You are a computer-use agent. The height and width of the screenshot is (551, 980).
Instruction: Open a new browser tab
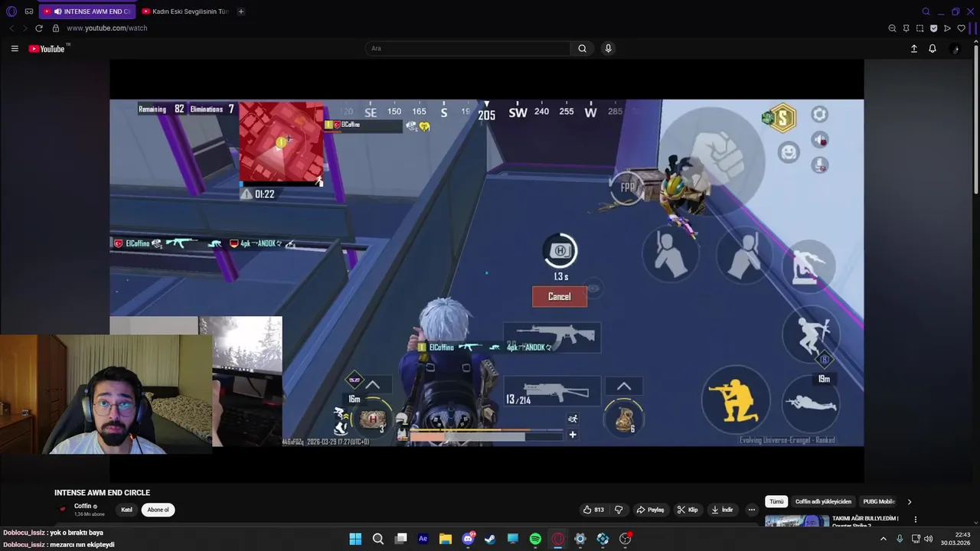241,11
